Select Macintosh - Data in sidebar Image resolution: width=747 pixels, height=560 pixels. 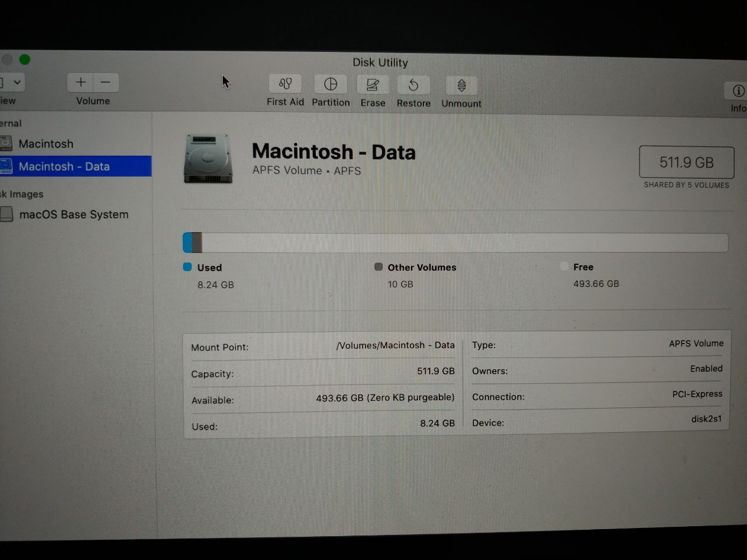[76, 166]
